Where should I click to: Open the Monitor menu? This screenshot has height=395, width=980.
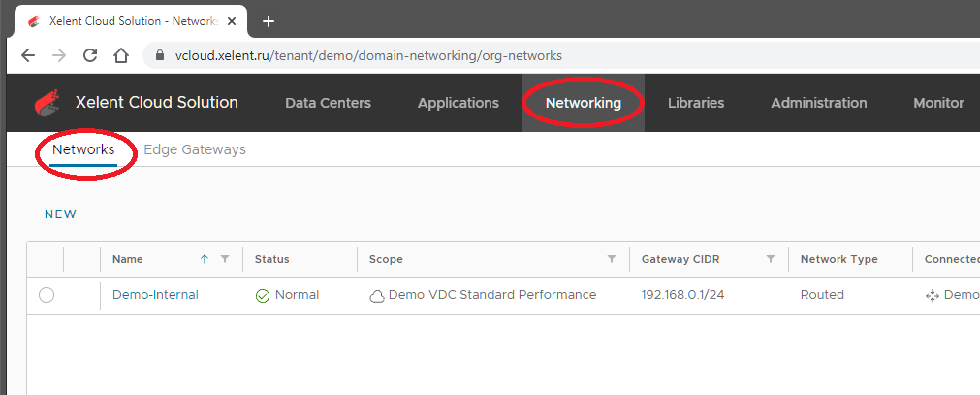click(x=938, y=103)
